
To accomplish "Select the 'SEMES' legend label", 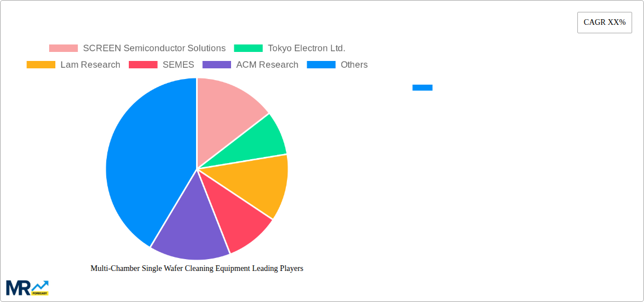I will [179, 65].
